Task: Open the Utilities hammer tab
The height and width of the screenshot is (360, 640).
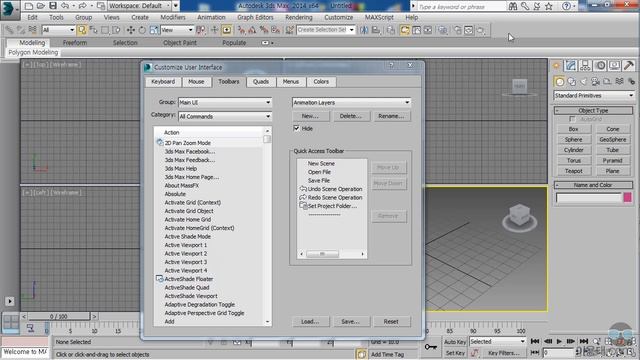Action: (x=629, y=65)
